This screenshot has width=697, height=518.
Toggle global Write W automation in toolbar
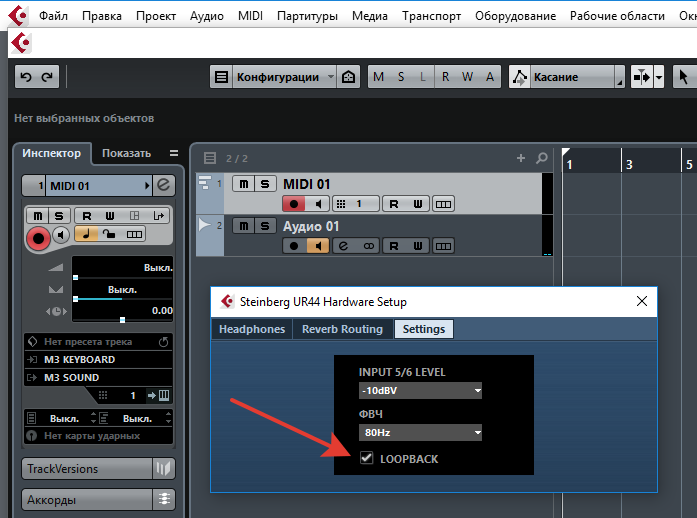467,77
